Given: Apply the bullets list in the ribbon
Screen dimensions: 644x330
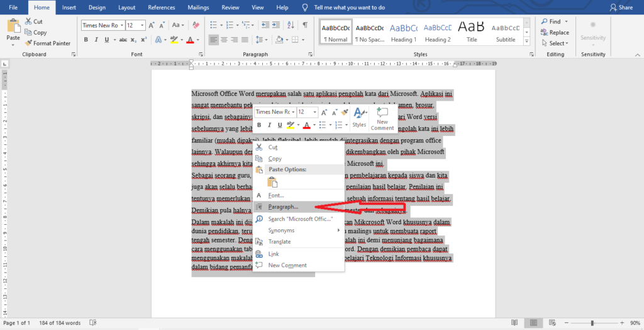Looking at the screenshot, I should 214,26.
